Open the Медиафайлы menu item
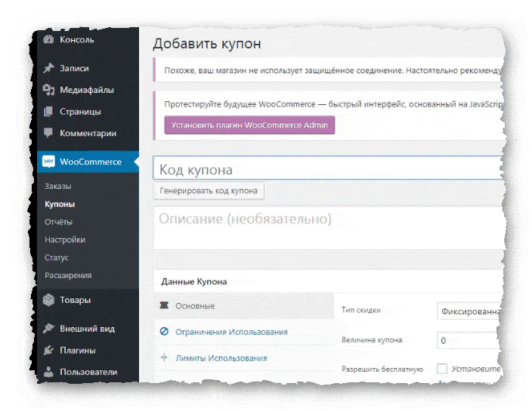532x411 pixels. [87, 90]
